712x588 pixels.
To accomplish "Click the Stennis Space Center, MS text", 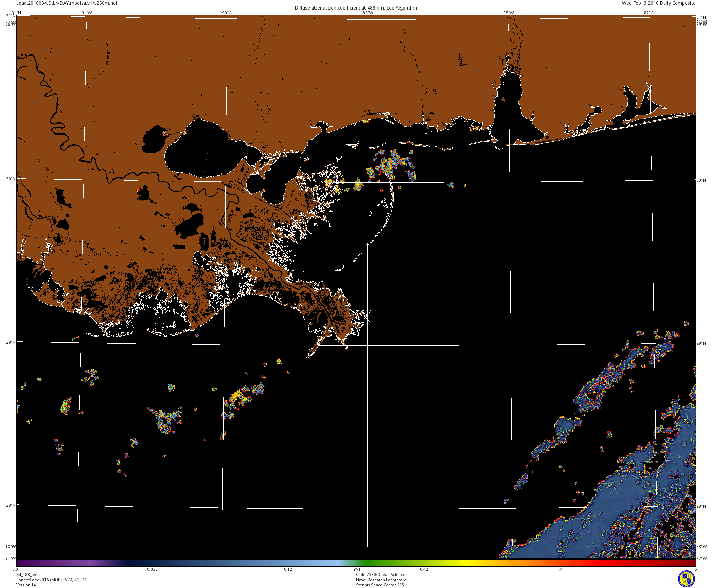I will pos(380,585).
